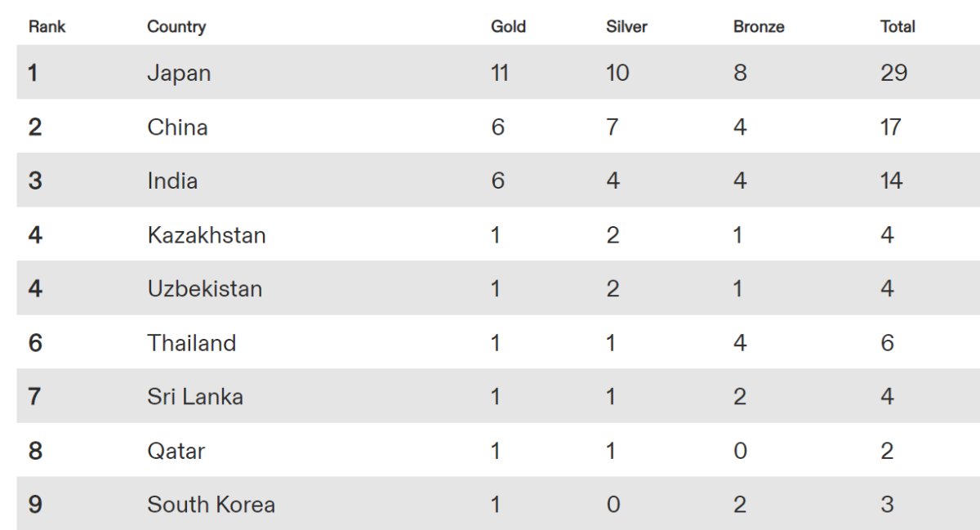Click China's total of 17 medals

pos(891,127)
